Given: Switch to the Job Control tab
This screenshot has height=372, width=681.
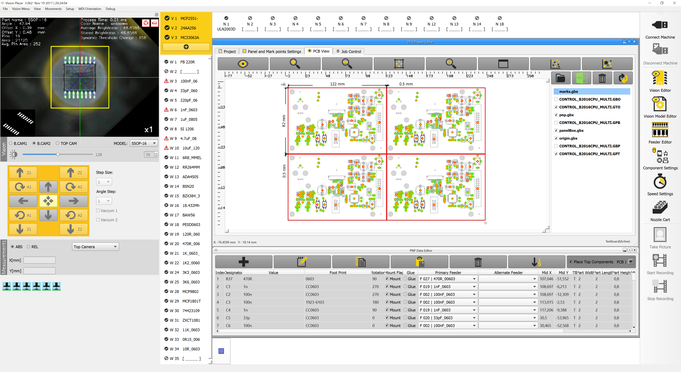Looking at the screenshot, I should coord(349,51).
